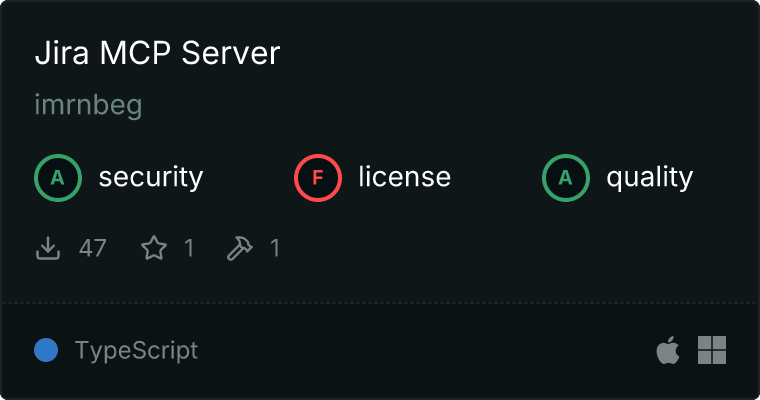Click the green quality grade A badge
The image size is (760, 400).
[566, 178]
